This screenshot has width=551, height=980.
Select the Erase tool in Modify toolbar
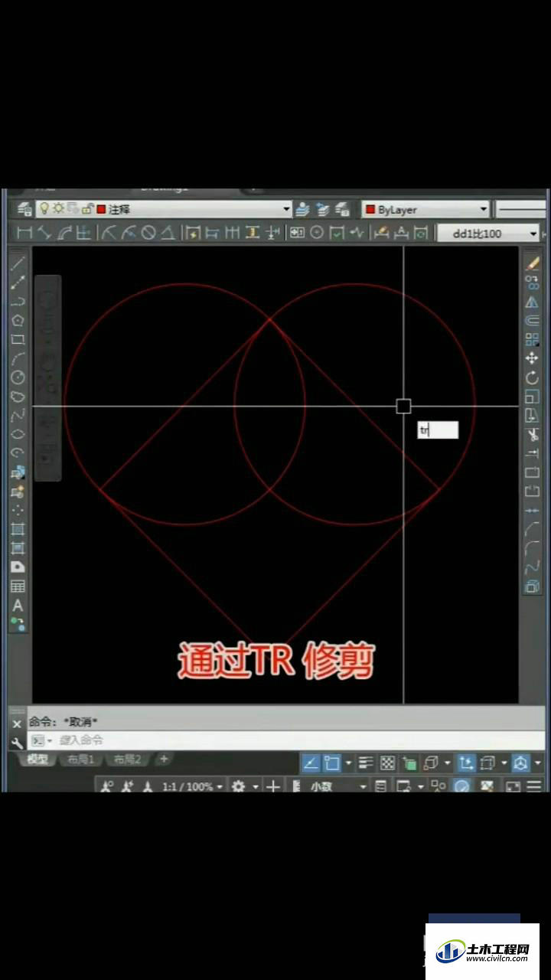(533, 263)
